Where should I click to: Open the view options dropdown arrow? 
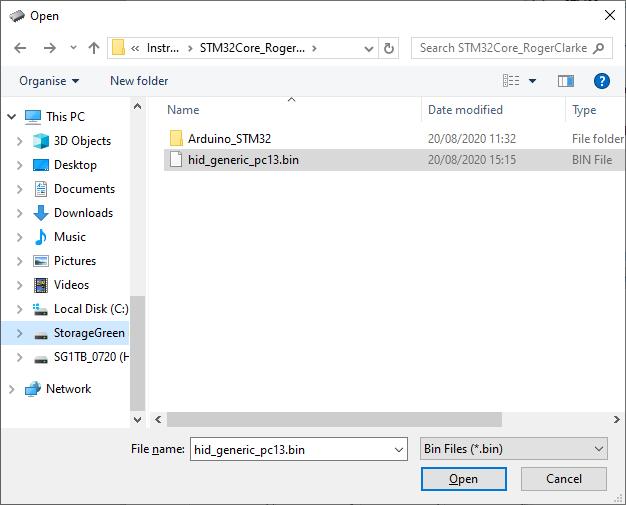532,81
